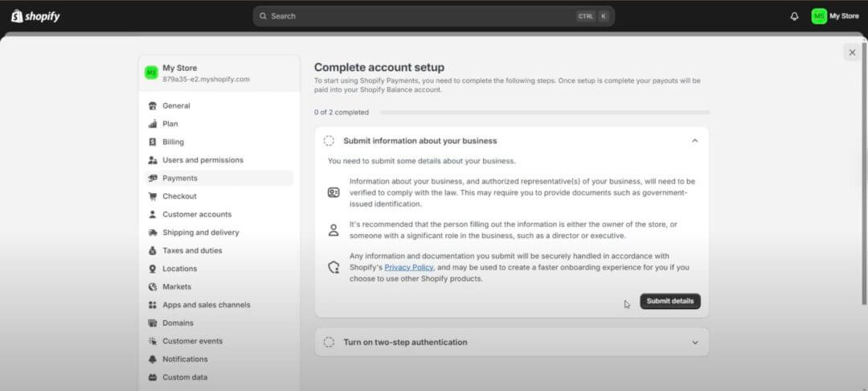The image size is (868, 391).
Task: Click the Payments card icon in sidebar
Action: (x=153, y=179)
